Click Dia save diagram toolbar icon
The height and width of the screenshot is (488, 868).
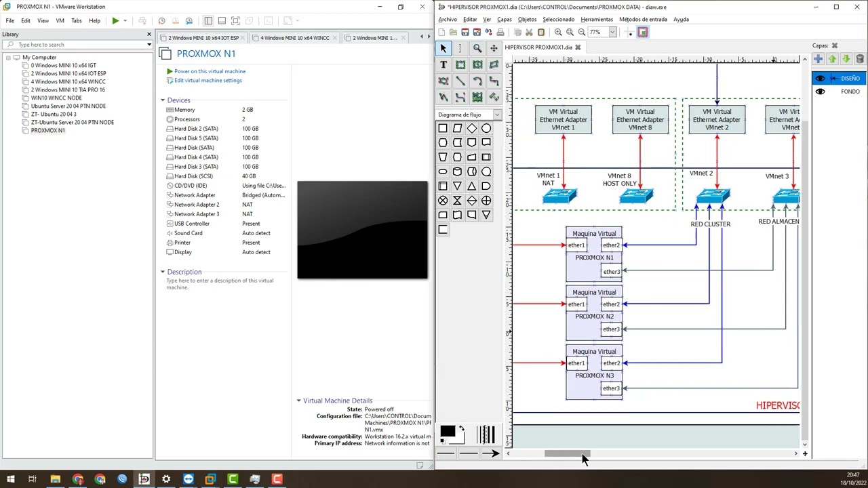coord(465,32)
